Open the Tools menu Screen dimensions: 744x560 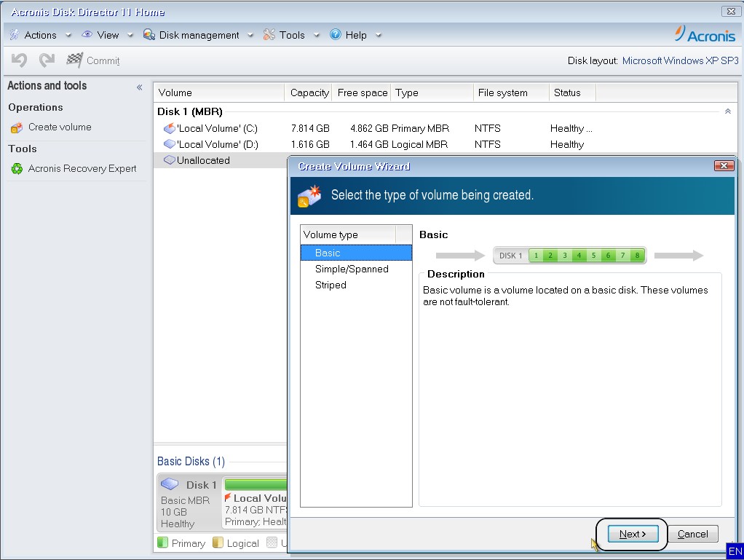[291, 35]
